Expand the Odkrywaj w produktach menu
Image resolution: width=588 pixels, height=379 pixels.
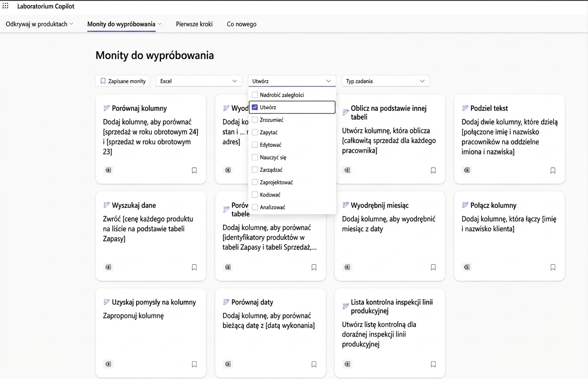point(40,24)
